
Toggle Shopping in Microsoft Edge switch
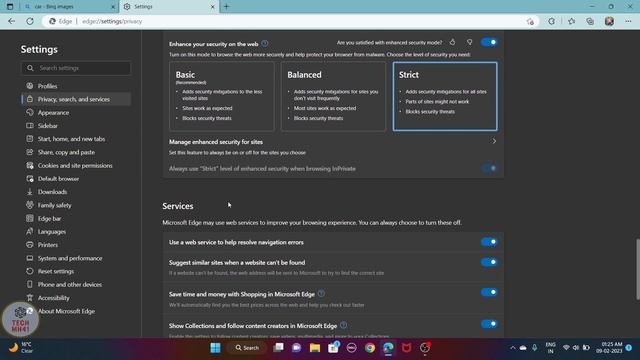point(489,292)
